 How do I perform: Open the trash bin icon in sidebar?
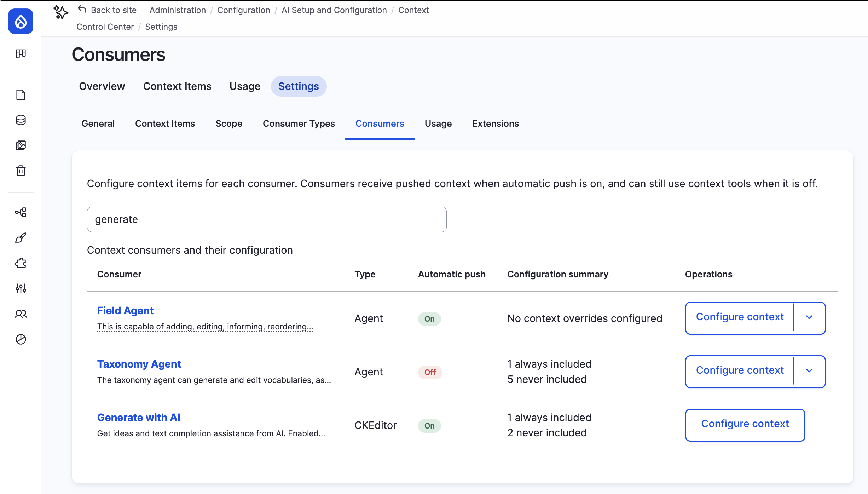(21, 171)
